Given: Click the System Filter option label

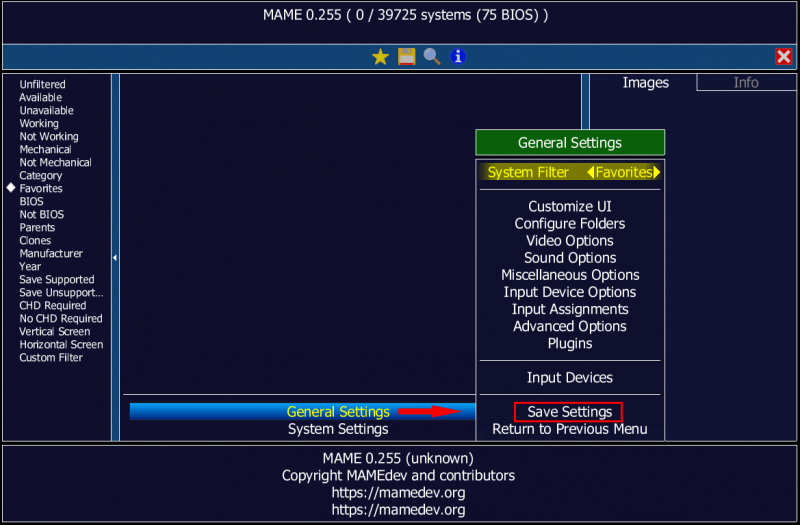Looking at the screenshot, I should (x=528, y=172).
